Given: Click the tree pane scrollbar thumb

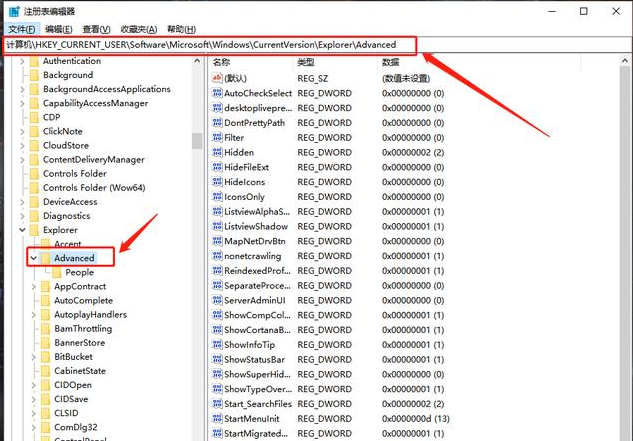Looking at the screenshot, I should (x=197, y=141).
